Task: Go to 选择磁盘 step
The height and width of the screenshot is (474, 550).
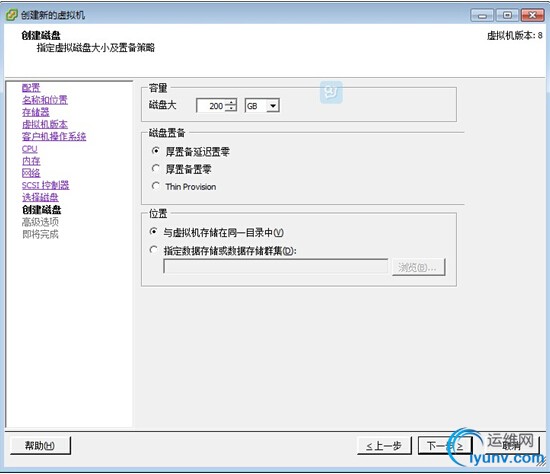Action: 40,197
